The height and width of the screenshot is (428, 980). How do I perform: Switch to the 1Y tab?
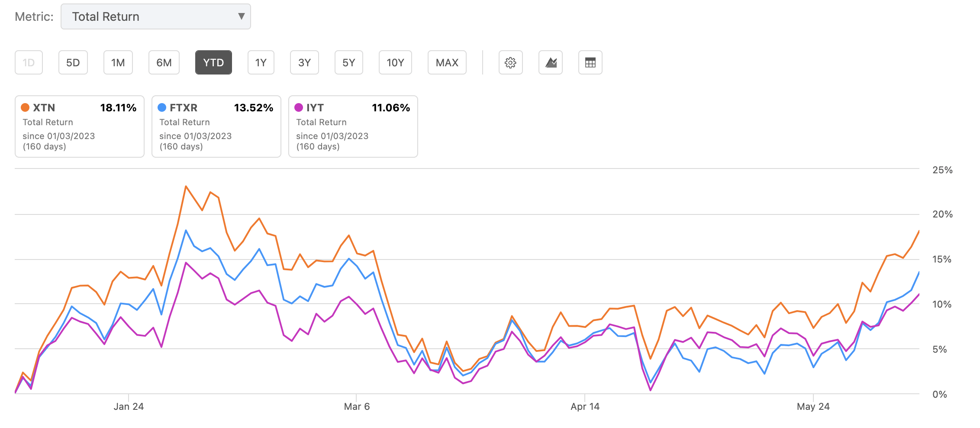[x=261, y=62]
